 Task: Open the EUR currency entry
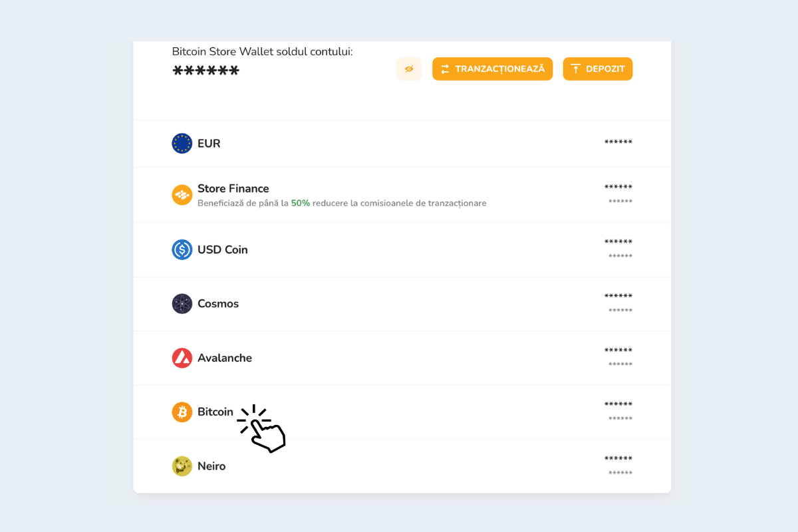click(x=399, y=143)
